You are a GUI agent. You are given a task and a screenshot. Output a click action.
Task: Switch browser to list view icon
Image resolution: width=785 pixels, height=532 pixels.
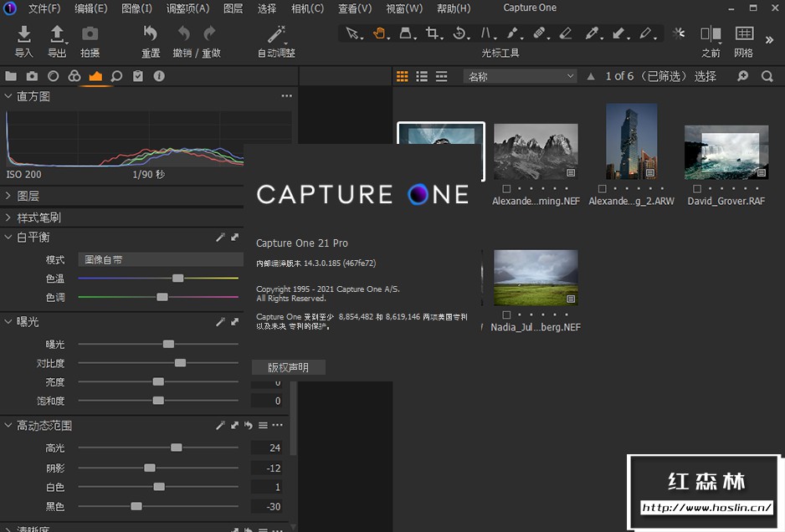tap(422, 76)
